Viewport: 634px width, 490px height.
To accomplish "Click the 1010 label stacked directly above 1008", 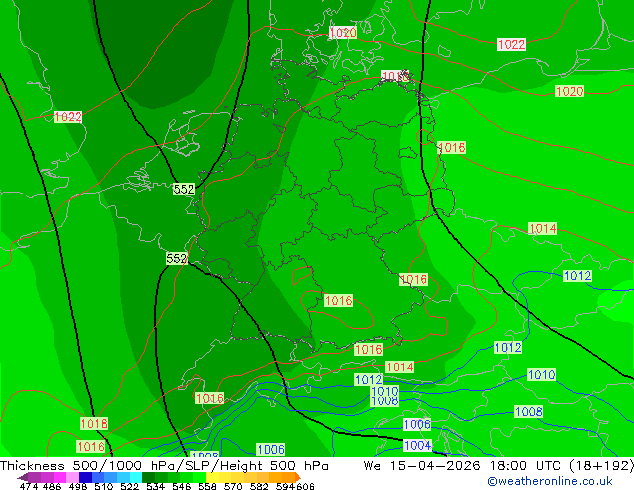I will [x=385, y=391].
